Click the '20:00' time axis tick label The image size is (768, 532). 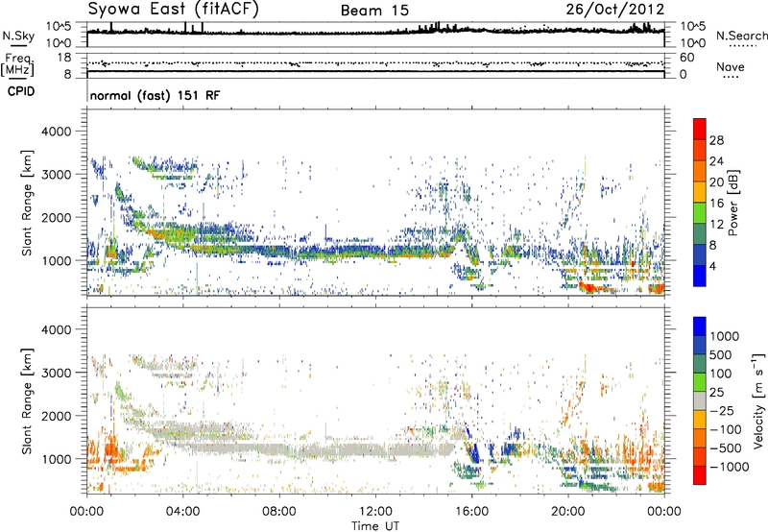pyautogui.click(x=568, y=512)
